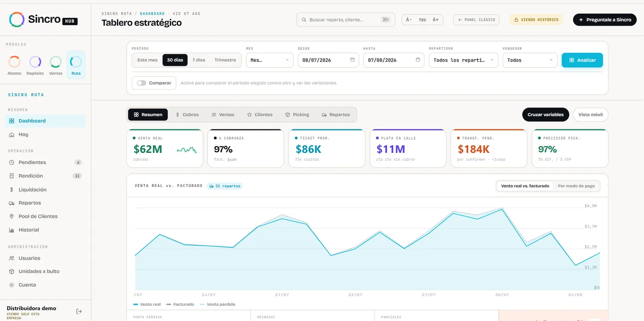This screenshot has height=321, width=644.
Task: Open the Vendedor dropdown
Action: (x=530, y=60)
